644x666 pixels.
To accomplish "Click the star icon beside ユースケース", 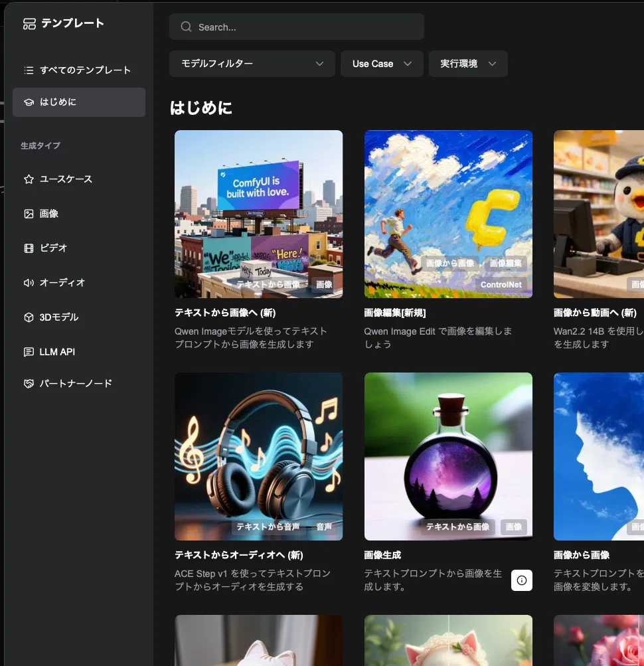I will pyautogui.click(x=29, y=179).
